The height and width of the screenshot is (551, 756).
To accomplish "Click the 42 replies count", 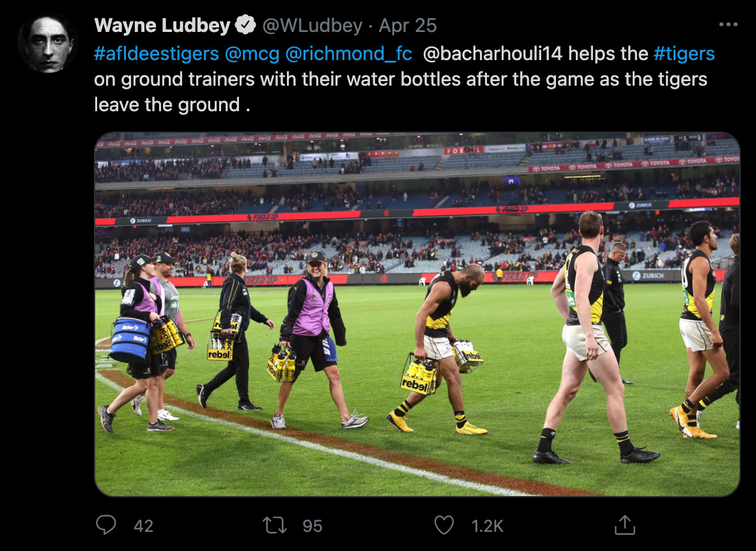I will tap(144, 526).
